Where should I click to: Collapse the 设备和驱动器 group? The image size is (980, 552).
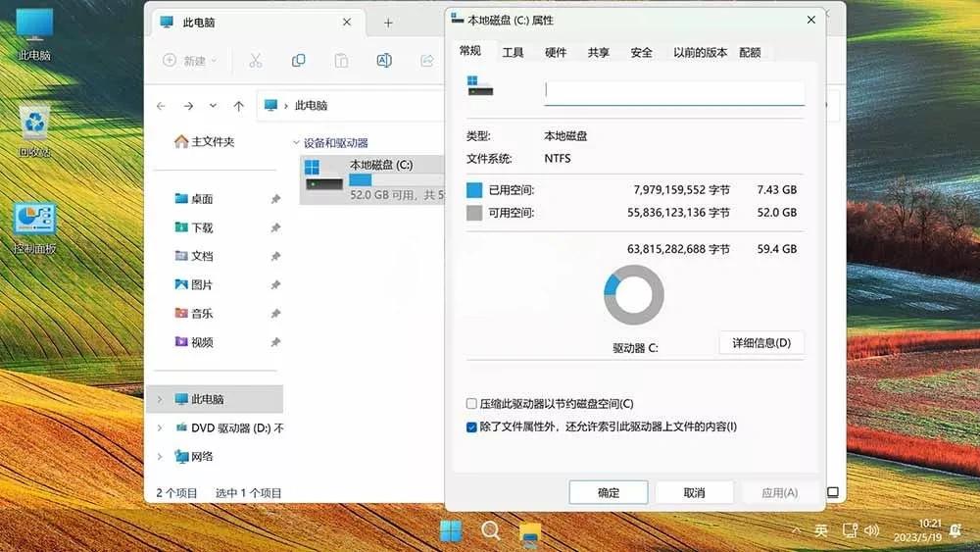tap(296, 142)
